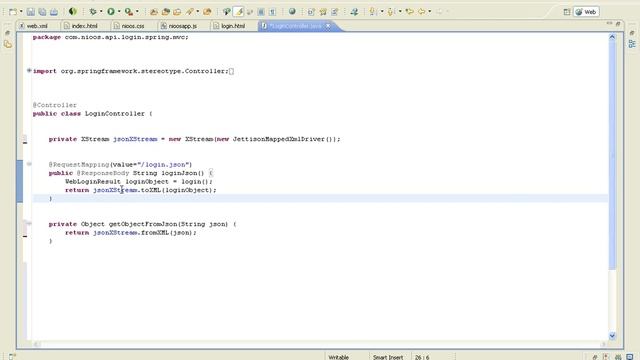Click the getObjectFromJson method name
The height and width of the screenshot is (360, 640).
(x=143, y=224)
